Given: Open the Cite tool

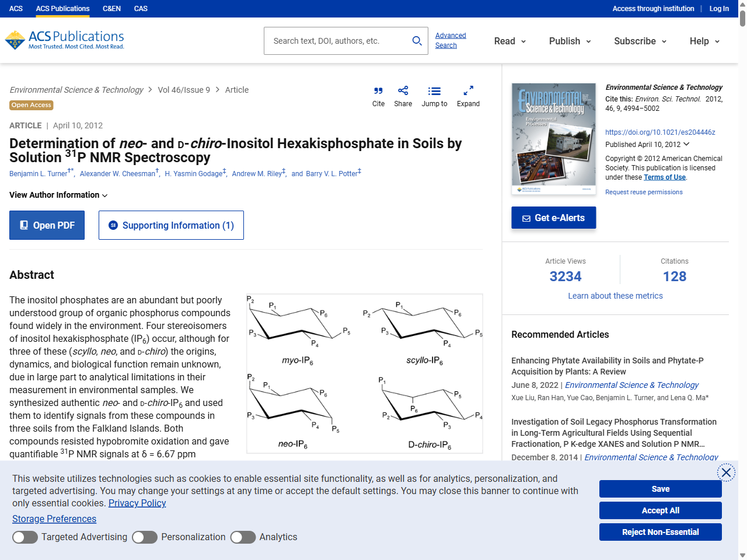Looking at the screenshot, I should point(378,96).
